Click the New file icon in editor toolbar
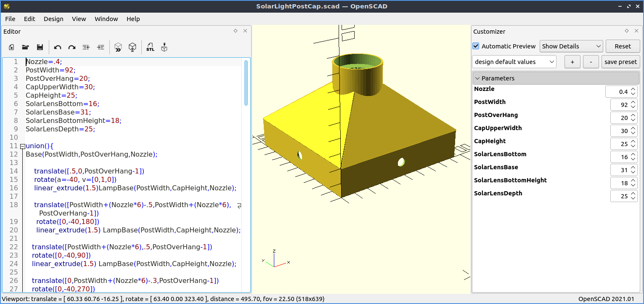The image size is (644, 304). pyautogui.click(x=11, y=47)
